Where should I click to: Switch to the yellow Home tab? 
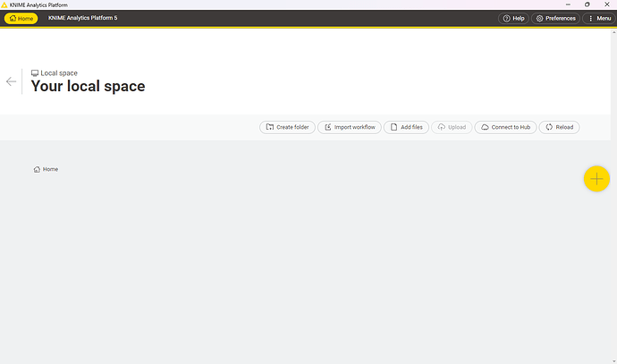pyautogui.click(x=21, y=18)
